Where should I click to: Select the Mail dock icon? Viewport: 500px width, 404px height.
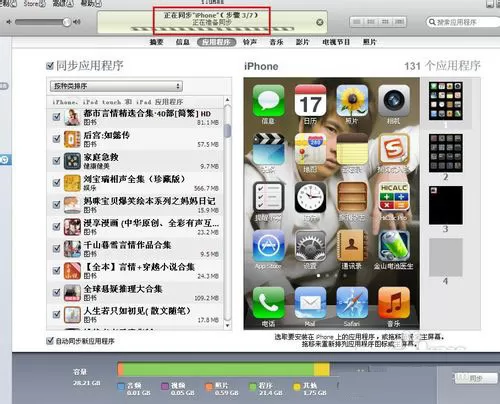click(310, 303)
